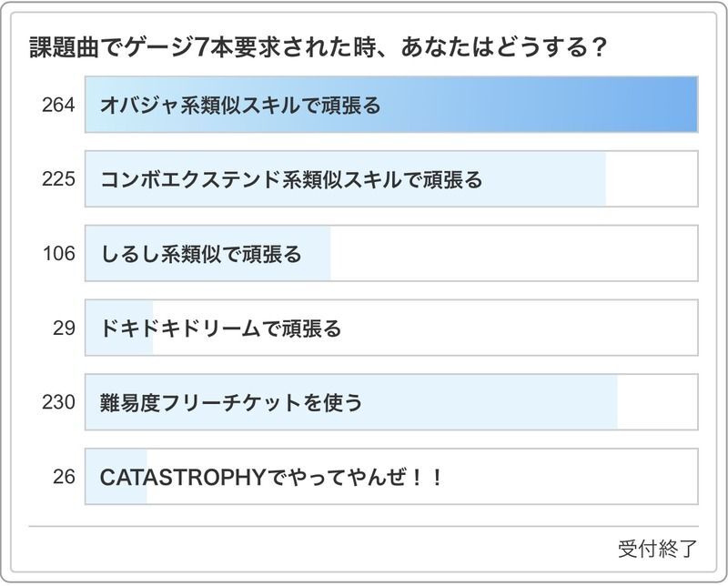Screen dimensions: 728x586
Task: Click the empty white area of CATASTROPHY bar
Action: (564, 477)
